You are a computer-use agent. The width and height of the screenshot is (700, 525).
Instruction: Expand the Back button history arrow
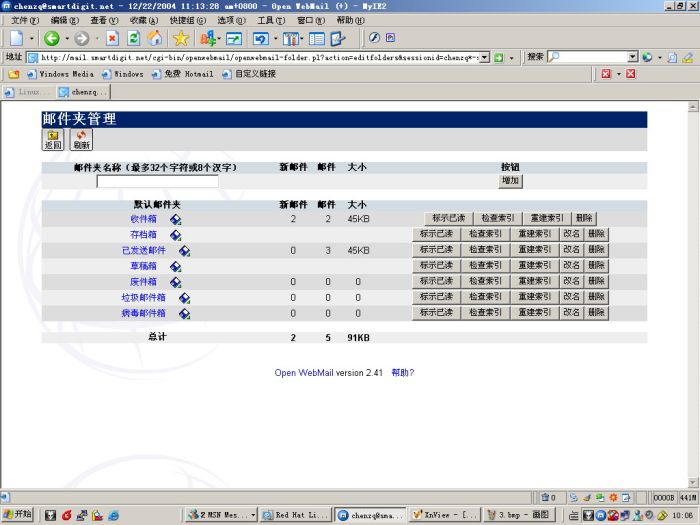click(67, 38)
